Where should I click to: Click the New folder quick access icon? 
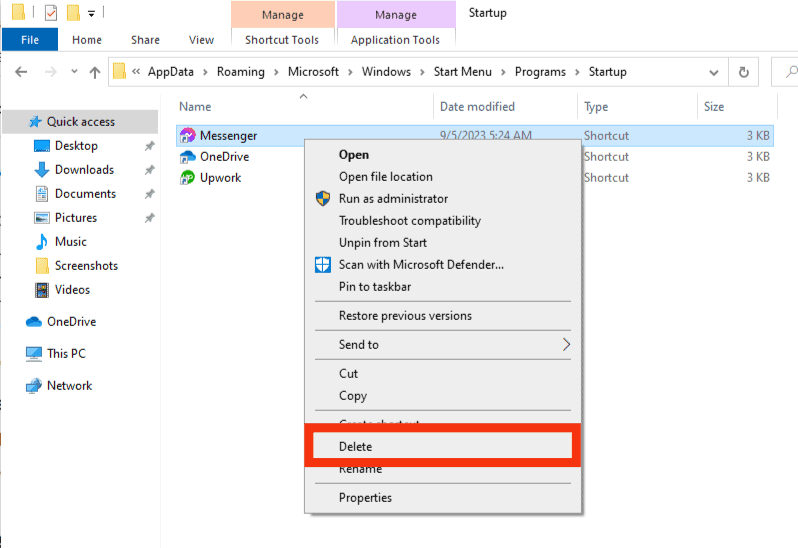(x=73, y=12)
